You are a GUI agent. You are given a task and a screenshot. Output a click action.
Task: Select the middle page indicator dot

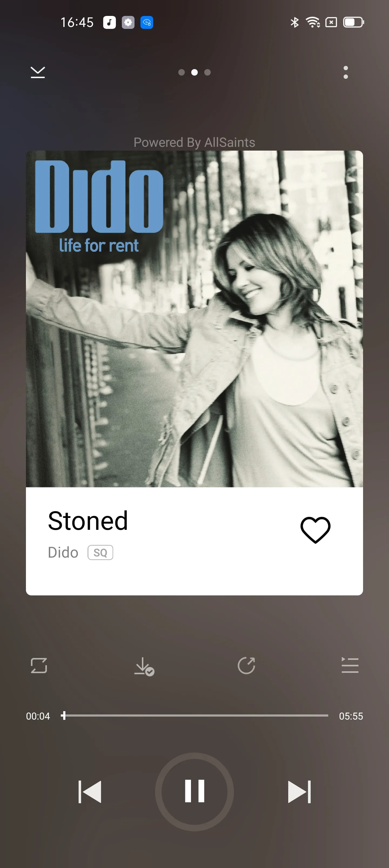(194, 72)
